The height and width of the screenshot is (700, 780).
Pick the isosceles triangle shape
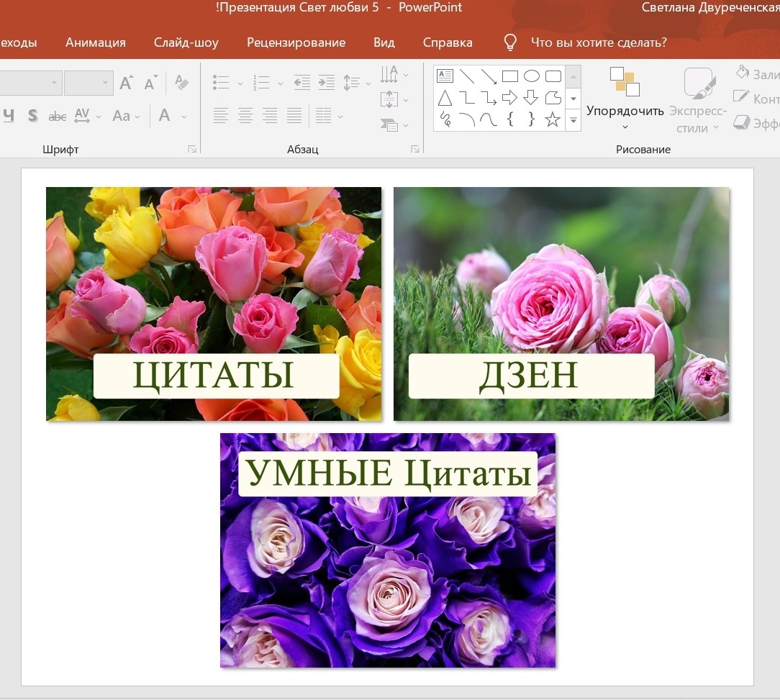pos(445,98)
